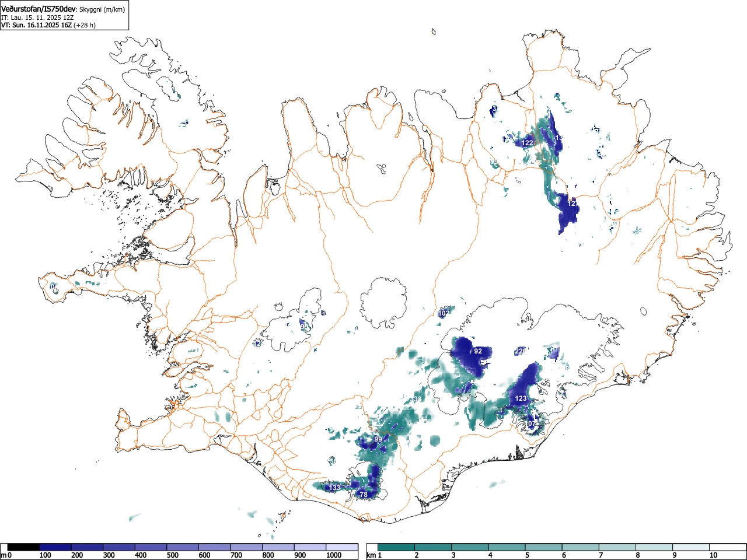Click the 5–6 km legend swatch
The width and height of the screenshot is (747, 560).
[x=543, y=547]
